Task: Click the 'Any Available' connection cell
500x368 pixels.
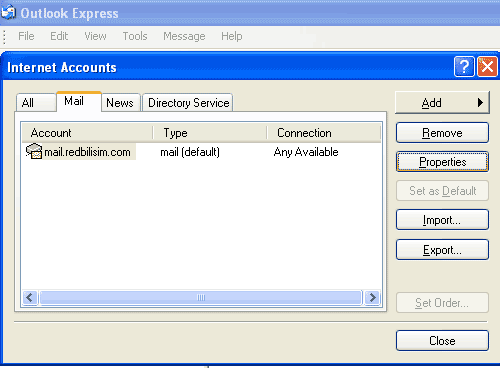Action: coord(306,152)
